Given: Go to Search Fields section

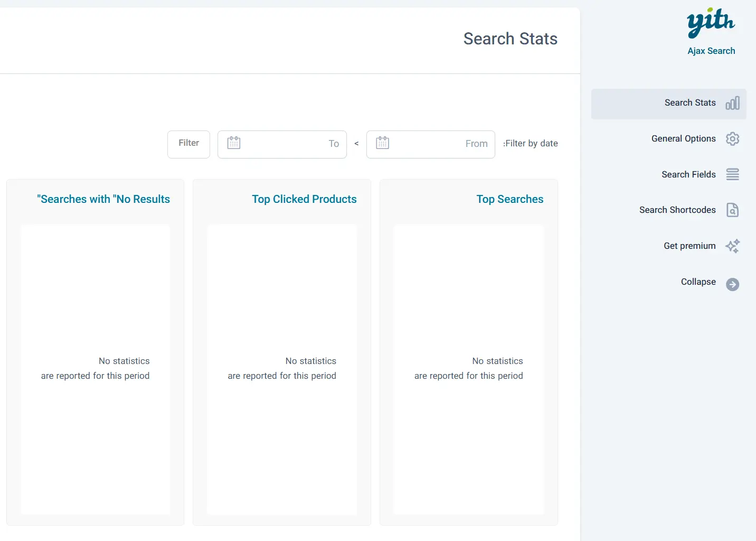Looking at the screenshot, I should click(669, 174).
